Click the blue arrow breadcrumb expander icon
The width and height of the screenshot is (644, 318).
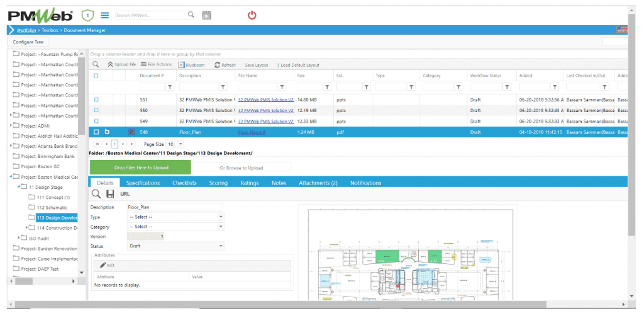point(11,30)
